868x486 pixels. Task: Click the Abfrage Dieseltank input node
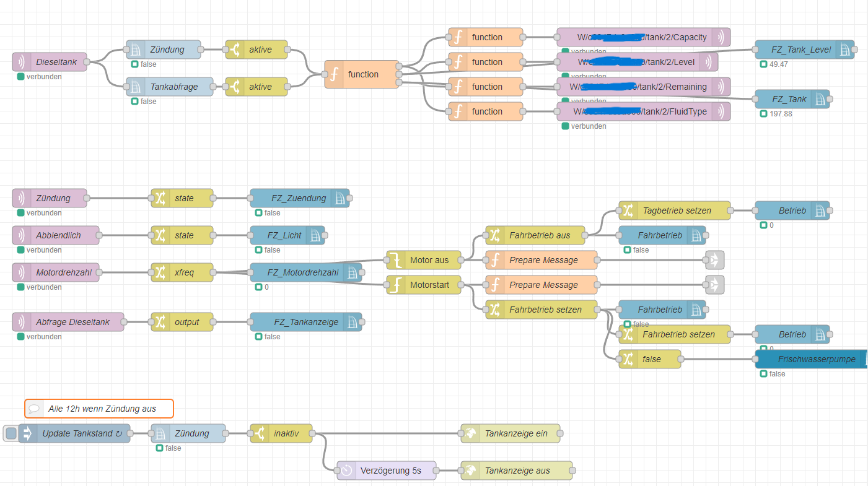pos(68,322)
